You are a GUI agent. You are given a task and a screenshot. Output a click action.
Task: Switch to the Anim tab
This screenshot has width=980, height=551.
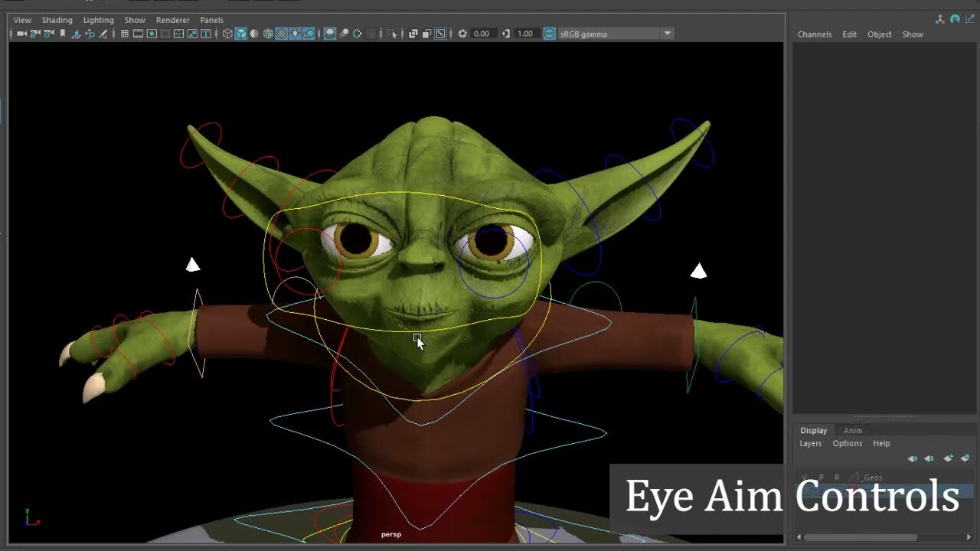853,430
